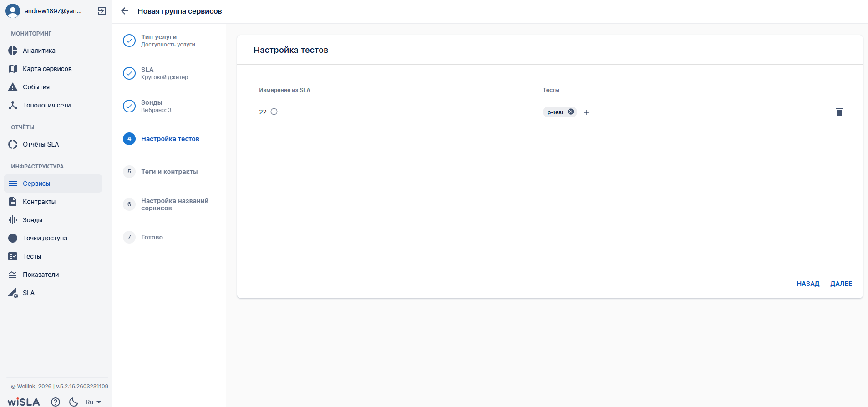Screen dimensions: 868x407
Task: Open Карта сервисов page
Action: point(47,69)
